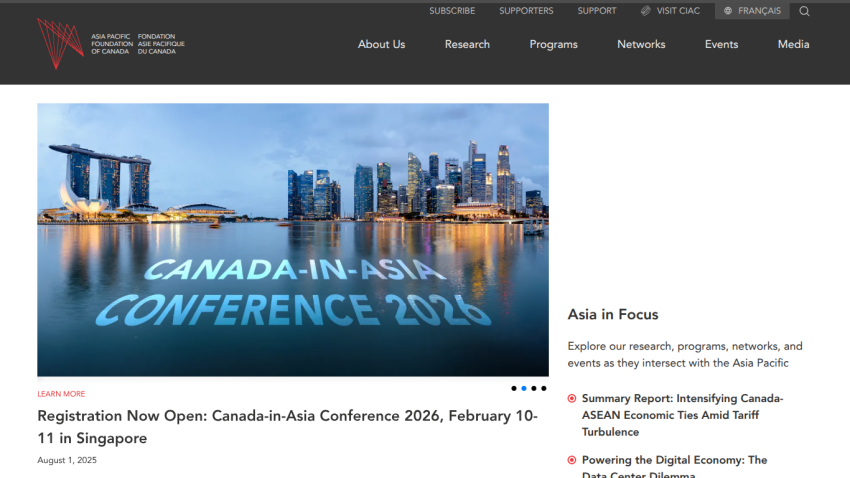Open the Media menu
Viewport: 850px width, 478px height.
794,44
